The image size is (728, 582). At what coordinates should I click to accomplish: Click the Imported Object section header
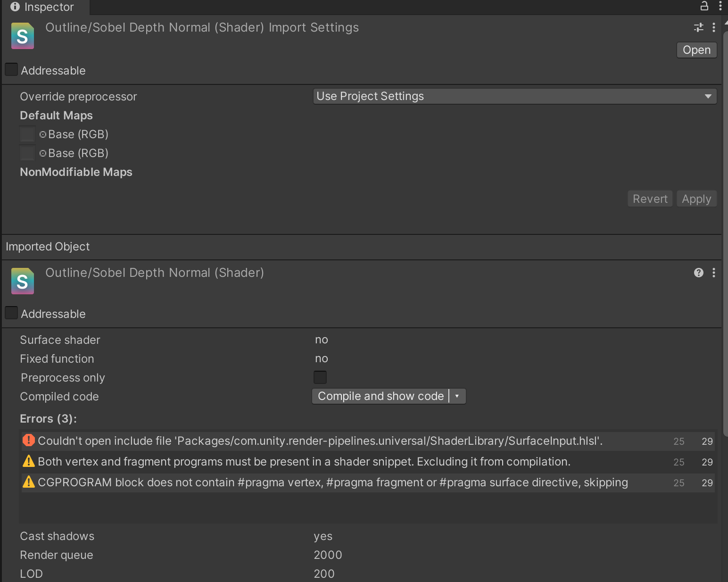pyautogui.click(x=48, y=247)
